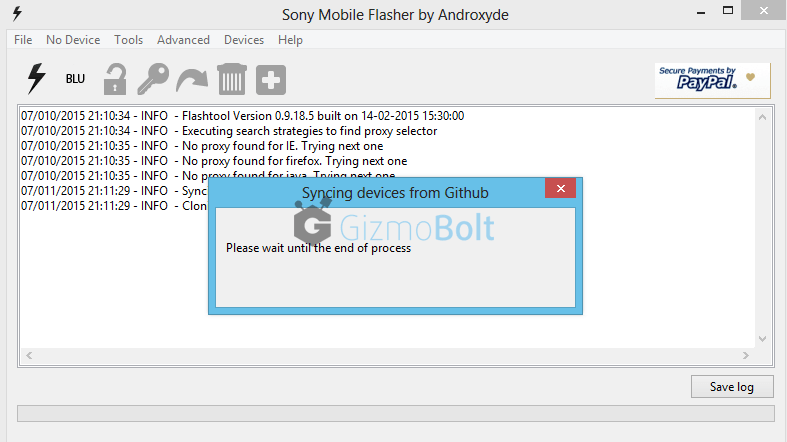The width and height of the screenshot is (787, 442).
Task: Click the Flashtool Version 0.9.18.5 log line
Action: pyautogui.click(x=242, y=116)
